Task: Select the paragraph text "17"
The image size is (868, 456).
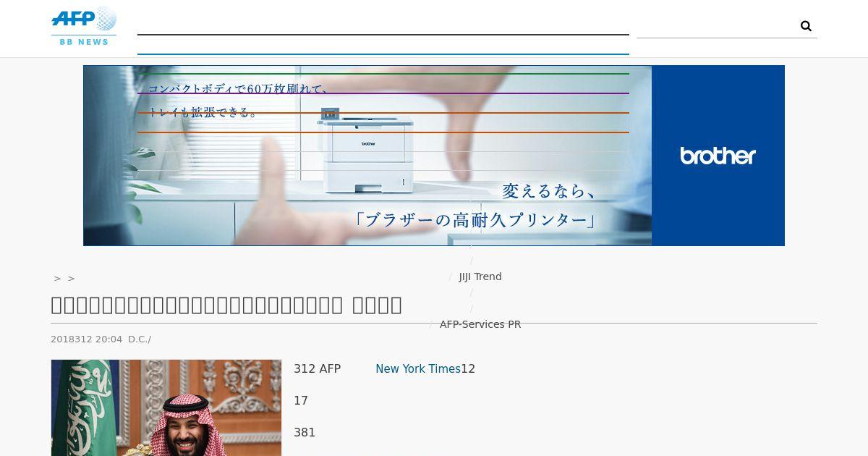Action: pyautogui.click(x=301, y=401)
